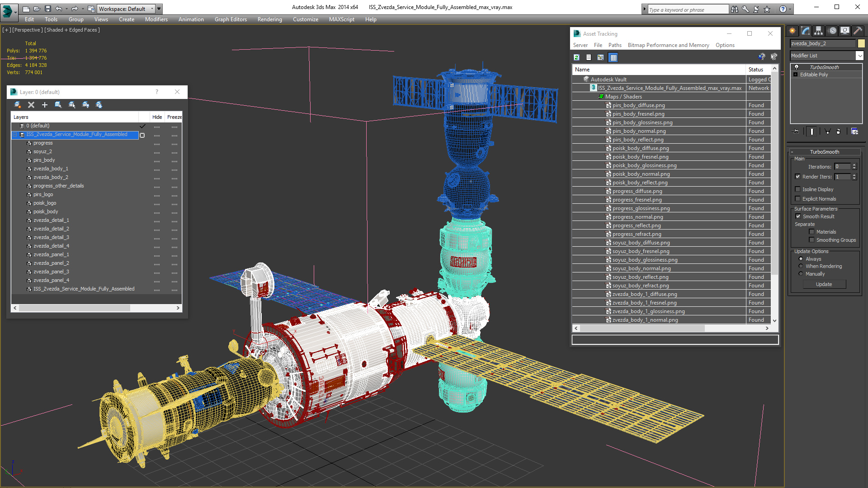Pick the object color swatch for zvezda_body_2

[861, 43]
